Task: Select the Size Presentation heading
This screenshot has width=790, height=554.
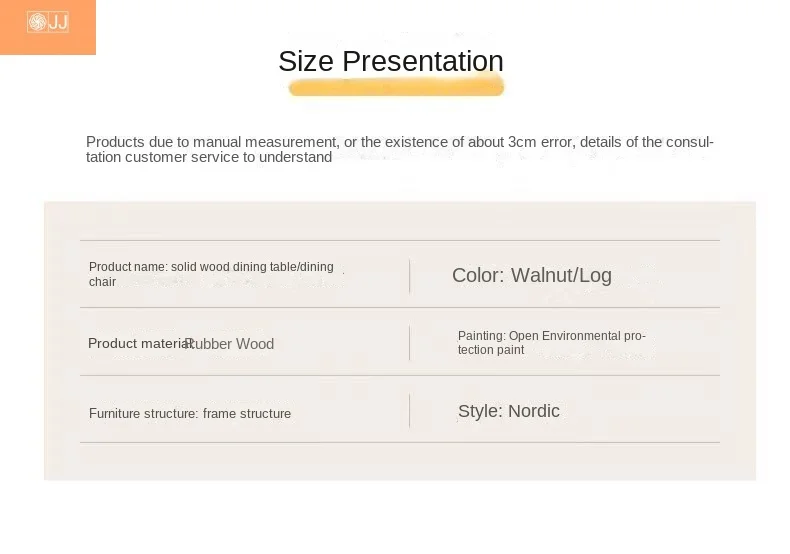Action: point(391,61)
